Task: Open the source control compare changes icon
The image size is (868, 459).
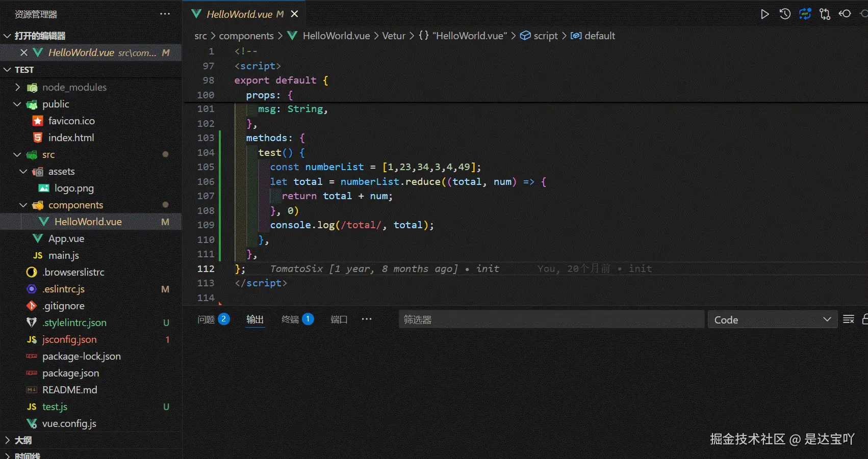Action: [825, 14]
